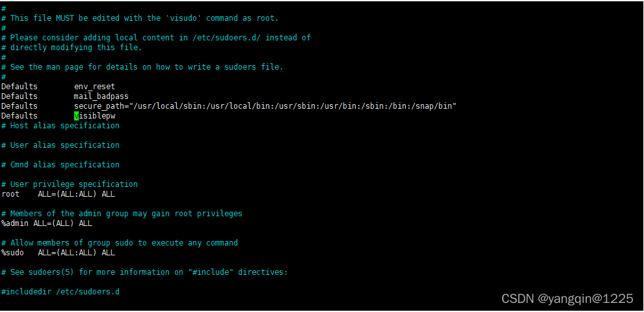The width and height of the screenshot is (644, 312).
Task: Click "See the man page" comment line
Action: click(x=142, y=67)
